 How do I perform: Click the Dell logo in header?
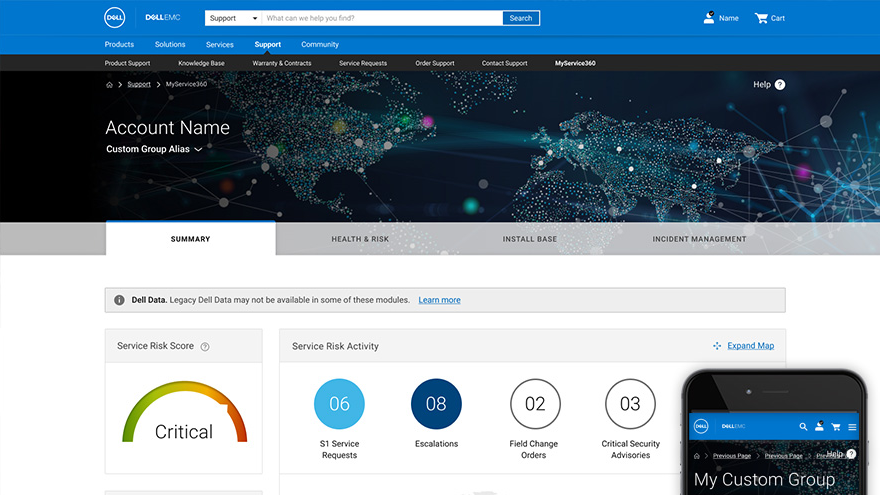114,17
